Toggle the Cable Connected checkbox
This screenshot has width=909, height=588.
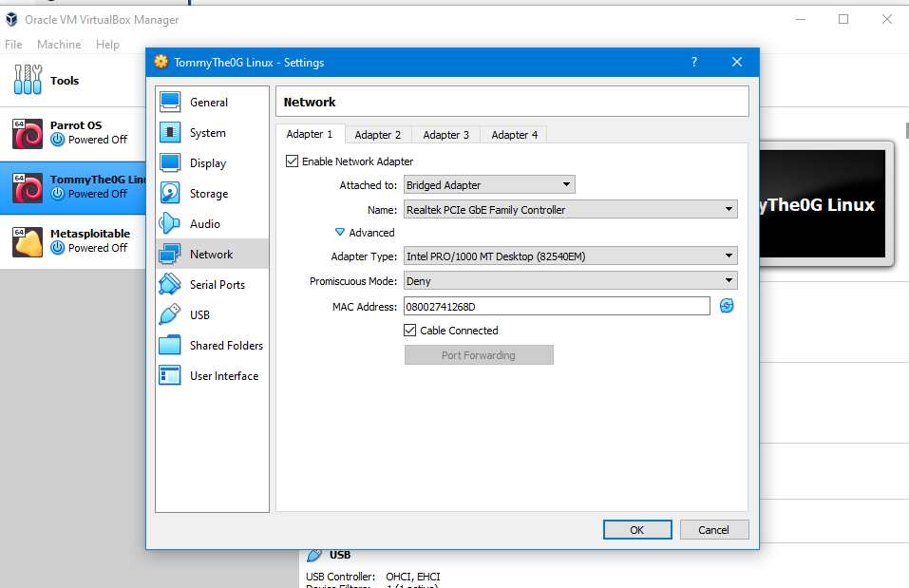[x=410, y=331]
